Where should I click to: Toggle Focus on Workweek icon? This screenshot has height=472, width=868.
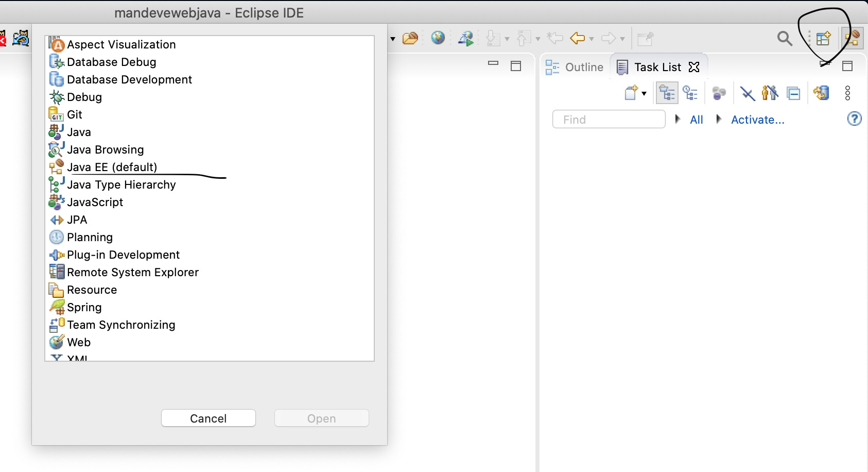click(x=719, y=93)
